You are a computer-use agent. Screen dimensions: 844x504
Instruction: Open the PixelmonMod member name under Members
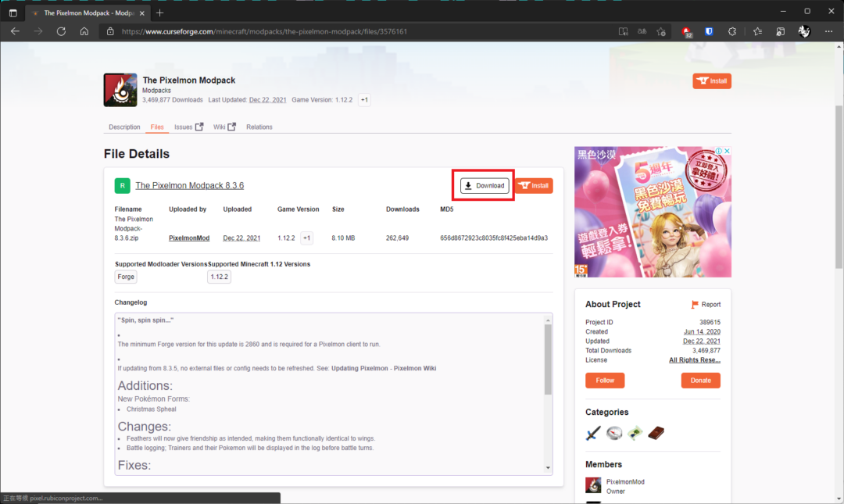(x=625, y=482)
